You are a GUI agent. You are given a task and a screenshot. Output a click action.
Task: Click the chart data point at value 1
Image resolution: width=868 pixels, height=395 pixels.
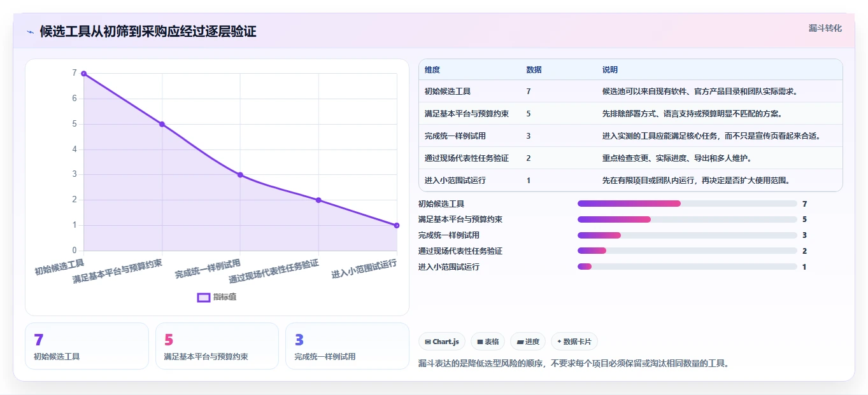[397, 225]
